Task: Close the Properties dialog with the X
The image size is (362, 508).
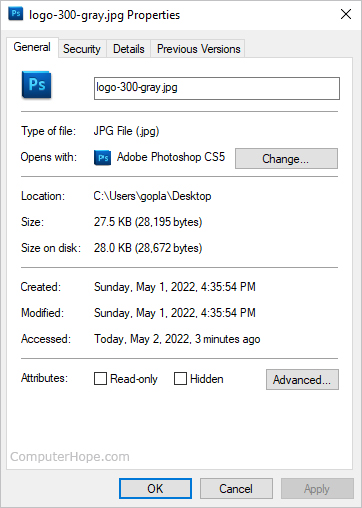Action: (x=346, y=14)
